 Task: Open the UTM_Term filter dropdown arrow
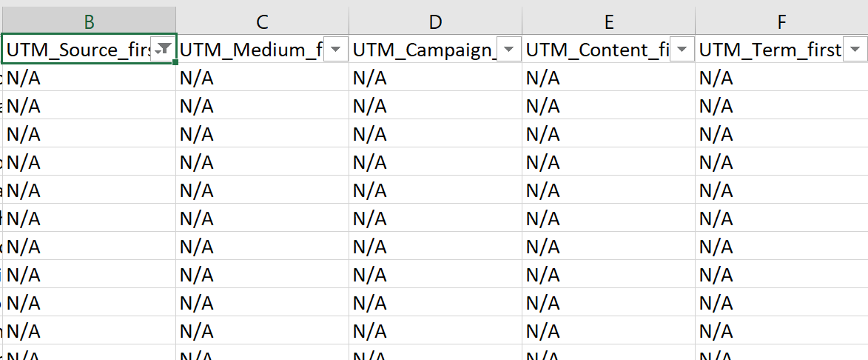[x=855, y=50]
